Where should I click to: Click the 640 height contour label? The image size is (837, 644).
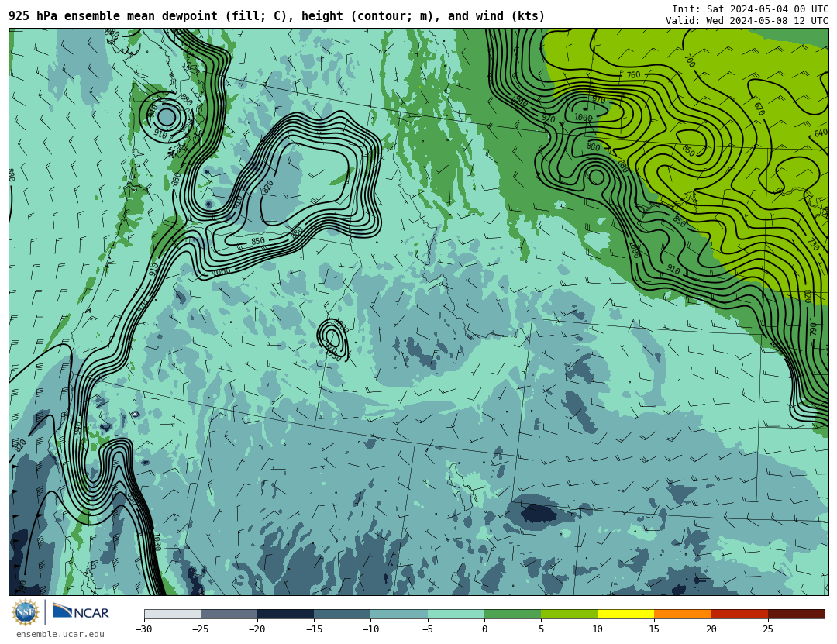821,133
